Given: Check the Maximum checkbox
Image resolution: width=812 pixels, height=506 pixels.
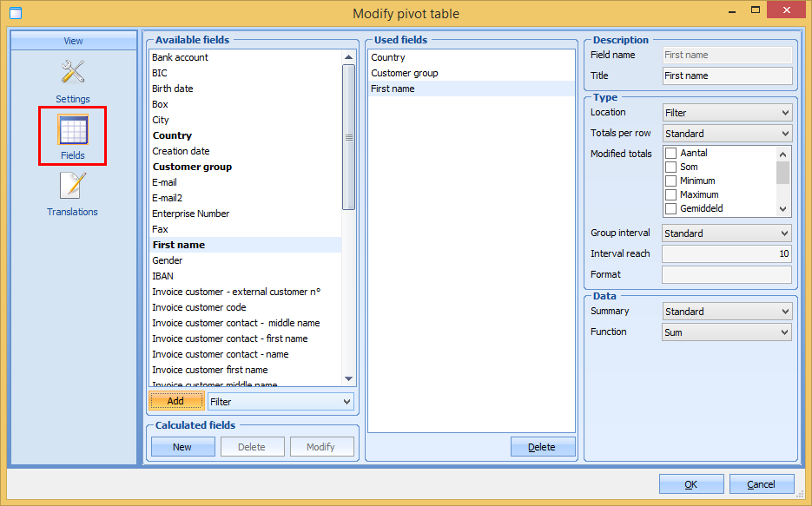Looking at the screenshot, I should click(670, 195).
